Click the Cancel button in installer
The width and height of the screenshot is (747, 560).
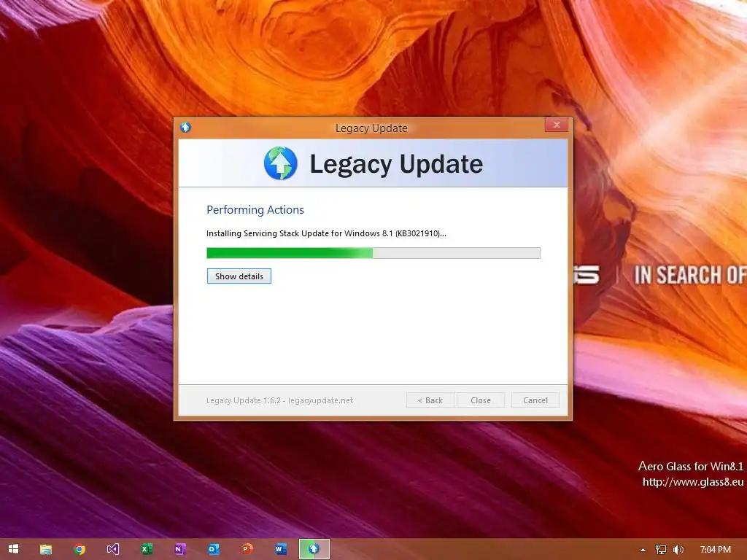point(535,400)
